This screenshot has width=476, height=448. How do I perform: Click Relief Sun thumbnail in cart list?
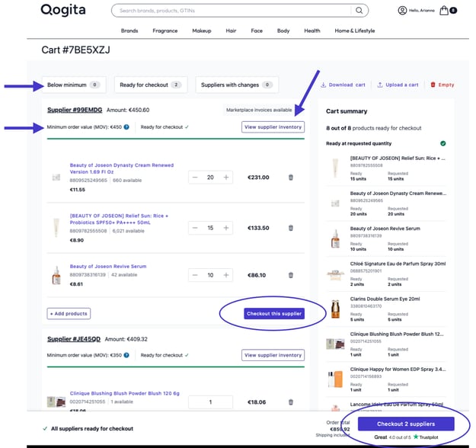[x=56, y=228]
